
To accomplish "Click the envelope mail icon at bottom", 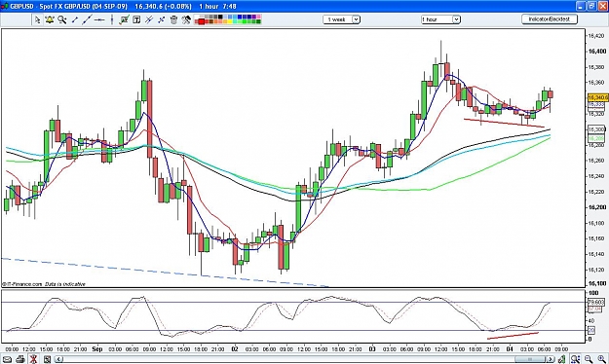I will (8, 359).
